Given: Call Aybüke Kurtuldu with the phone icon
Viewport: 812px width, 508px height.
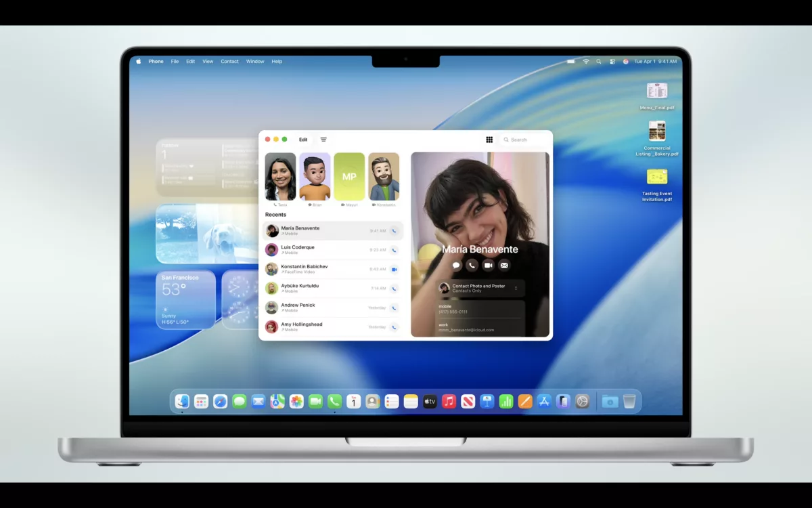Looking at the screenshot, I should click(x=394, y=289).
